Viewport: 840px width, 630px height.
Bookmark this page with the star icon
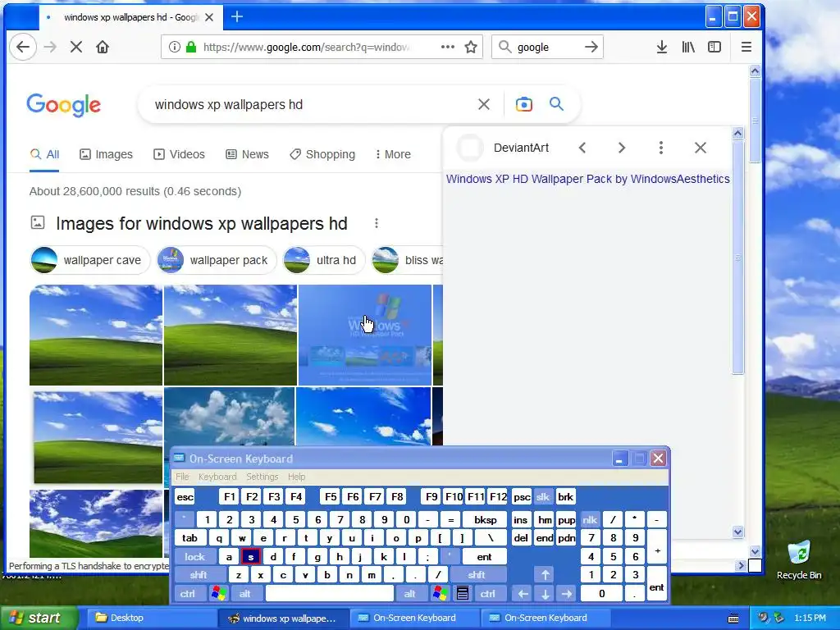pyautogui.click(x=471, y=47)
